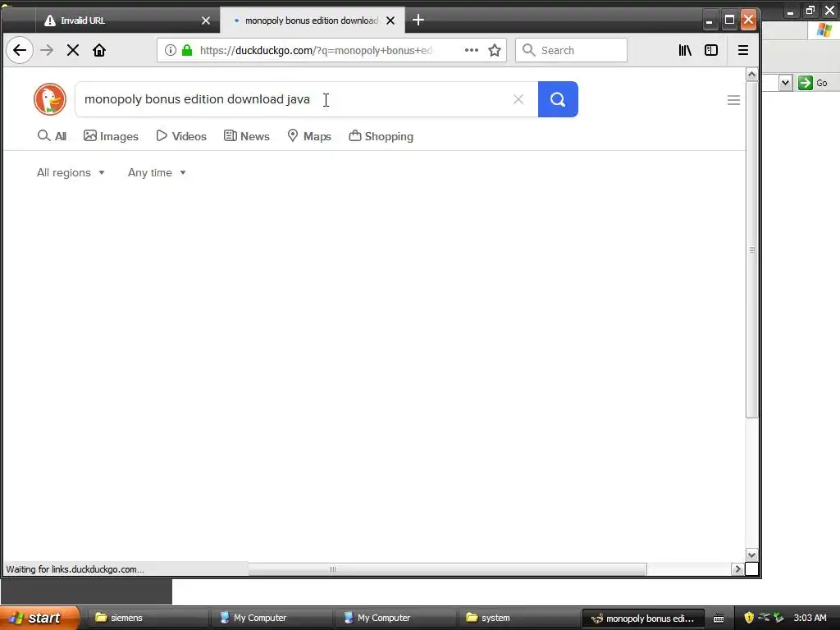This screenshot has height=630, width=840.
Task: Switch to Images results
Action: pyautogui.click(x=111, y=136)
